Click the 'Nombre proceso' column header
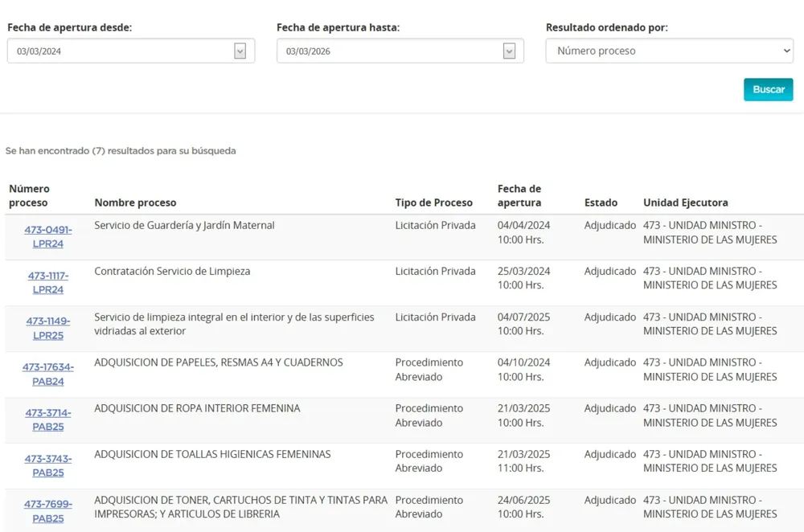Viewport: 804px width, 532px height. coord(135,203)
